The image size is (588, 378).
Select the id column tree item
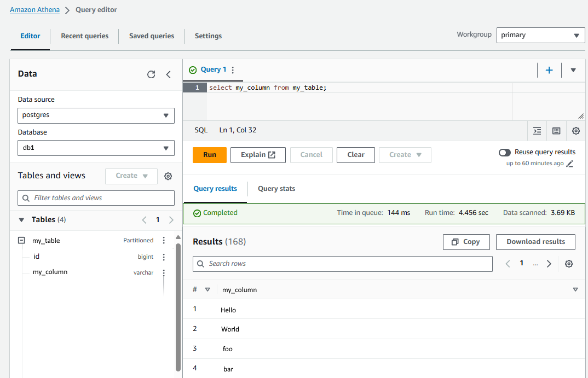coord(36,257)
